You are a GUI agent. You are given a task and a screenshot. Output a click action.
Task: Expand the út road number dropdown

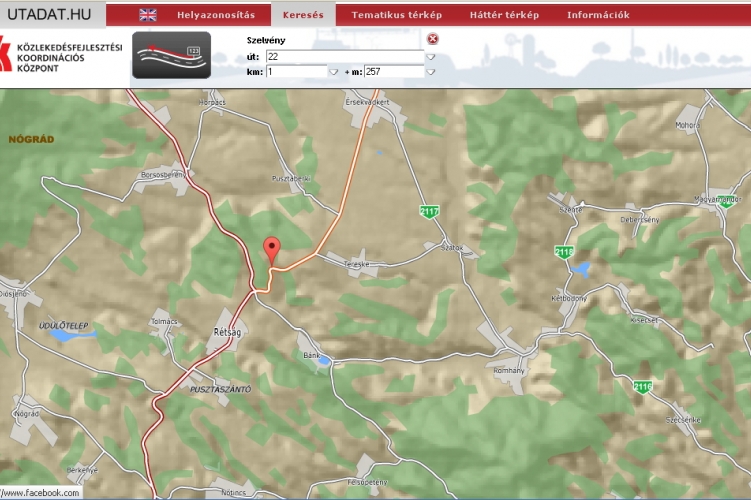pyautogui.click(x=431, y=57)
